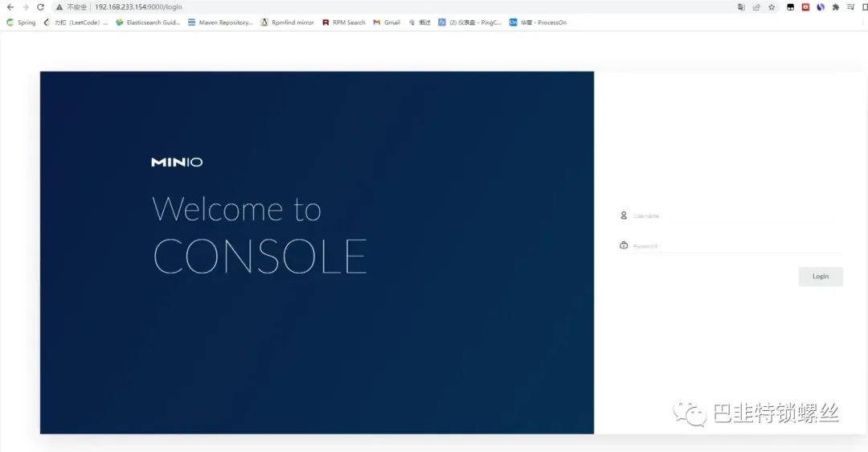
Task: Open the red square extension icon
Action: tap(805, 7)
